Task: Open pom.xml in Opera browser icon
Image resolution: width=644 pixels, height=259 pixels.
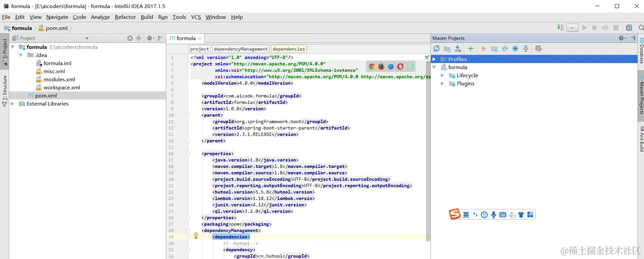Action: pyautogui.click(x=400, y=66)
